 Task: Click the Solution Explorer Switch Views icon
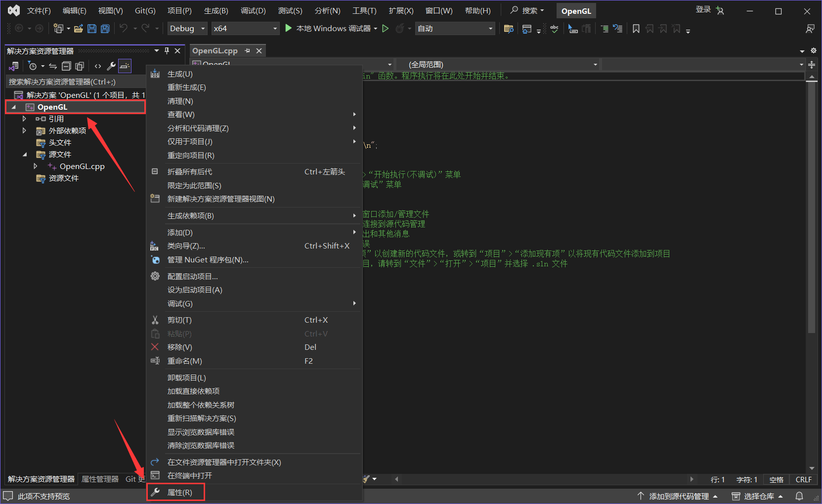(x=14, y=66)
